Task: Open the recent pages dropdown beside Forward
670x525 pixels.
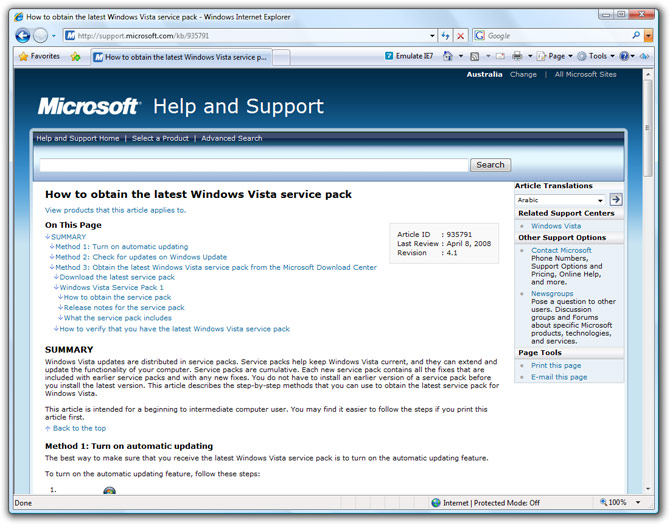Action: (x=54, y=36)
